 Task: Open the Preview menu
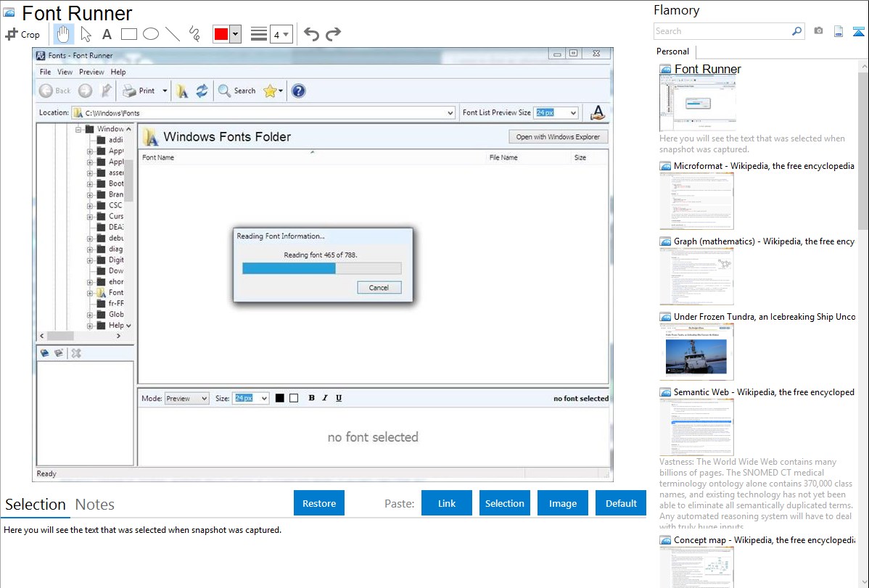pyautogui.click(x=91, y=72)
